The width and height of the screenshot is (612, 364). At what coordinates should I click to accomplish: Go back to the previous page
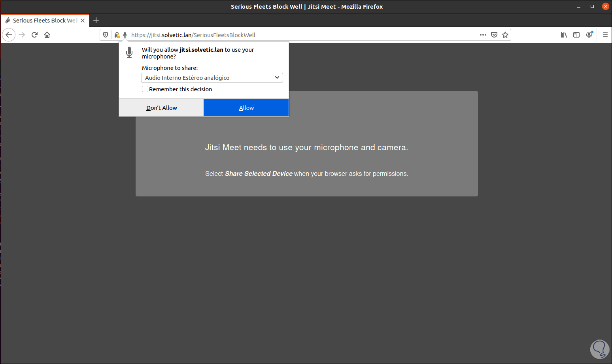click(x=9, y=35)
